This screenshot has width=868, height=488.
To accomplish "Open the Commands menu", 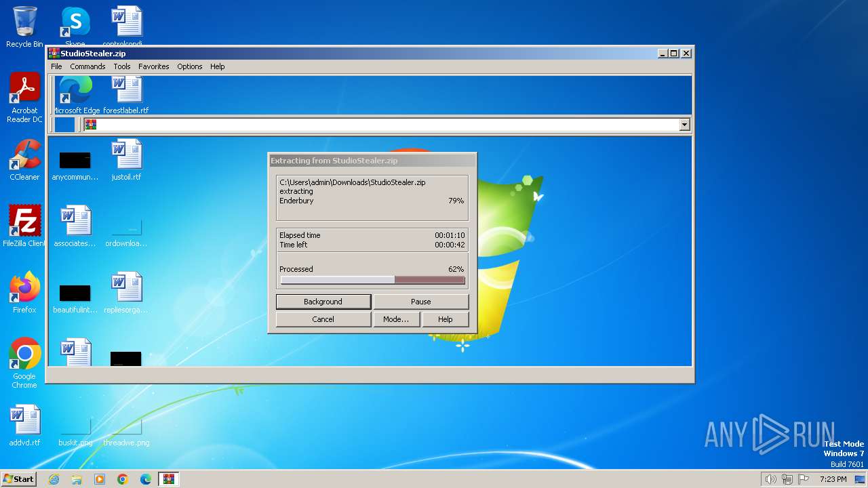I will (x=87, y=66).
